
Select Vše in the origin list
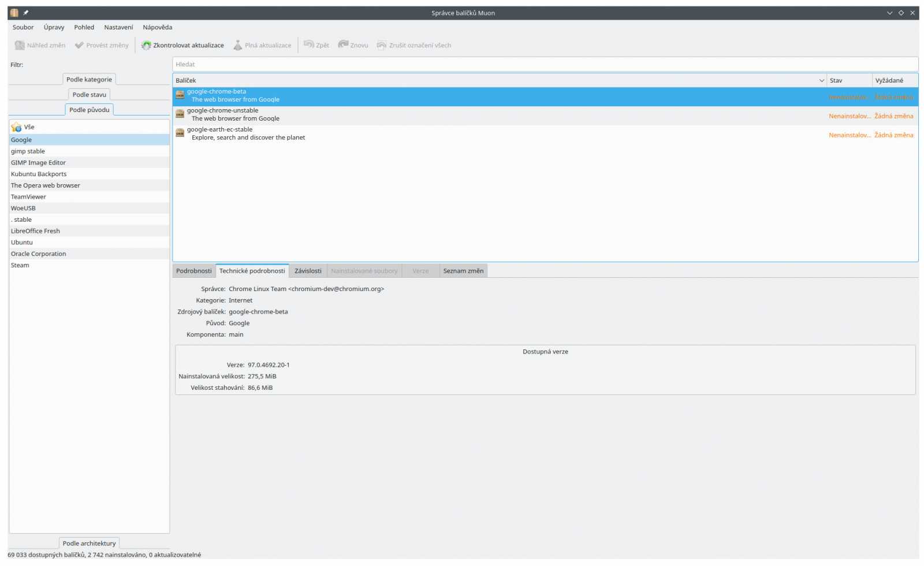pyautogui.click(x=90, y=127)
